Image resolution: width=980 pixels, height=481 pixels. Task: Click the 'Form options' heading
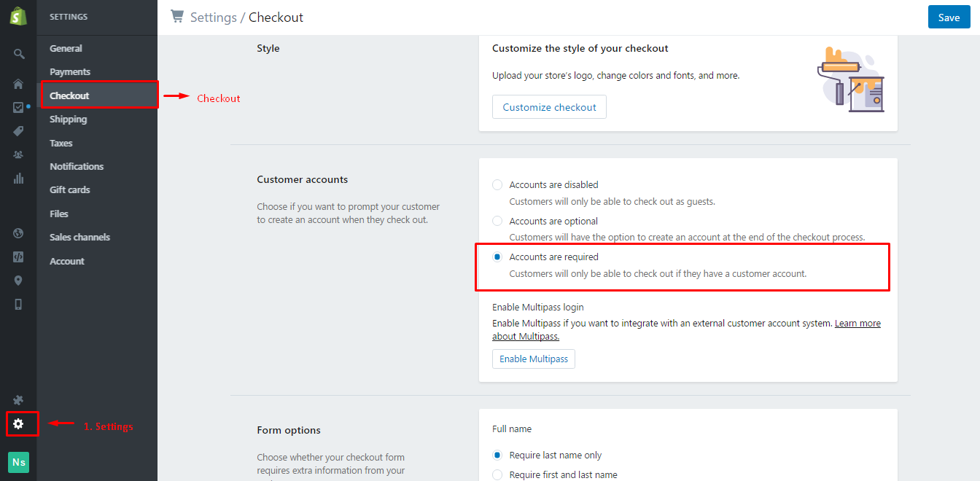289,430
